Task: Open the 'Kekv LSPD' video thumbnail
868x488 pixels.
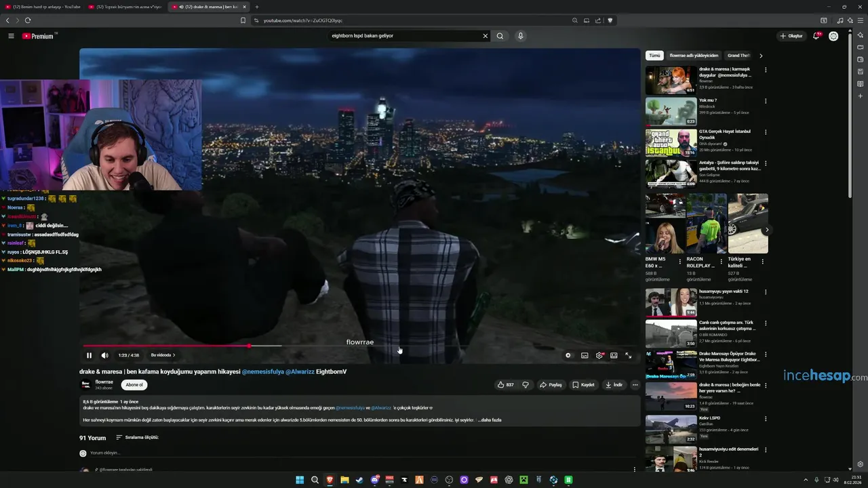Action: coord(671,429)
